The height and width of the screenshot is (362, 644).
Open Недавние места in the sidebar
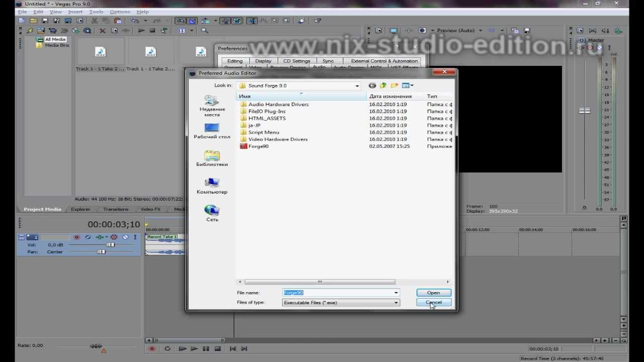click(212, 106)
